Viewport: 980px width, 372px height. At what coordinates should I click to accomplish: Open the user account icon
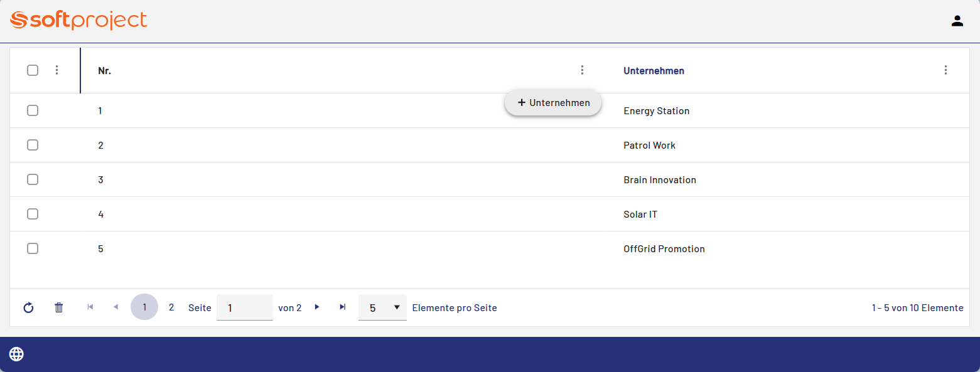tap(957, 21)
